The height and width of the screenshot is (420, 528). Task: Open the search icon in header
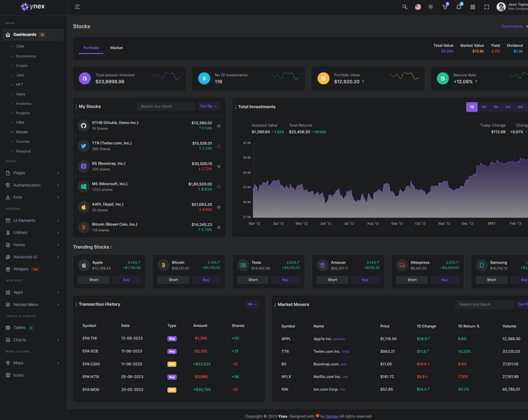(x=405, y=7)
